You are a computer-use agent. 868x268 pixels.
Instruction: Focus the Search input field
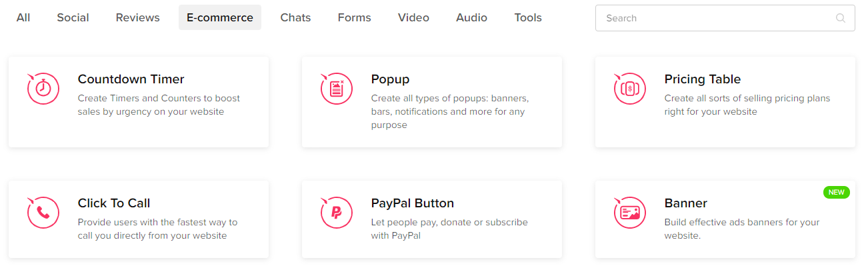[725, 18]
